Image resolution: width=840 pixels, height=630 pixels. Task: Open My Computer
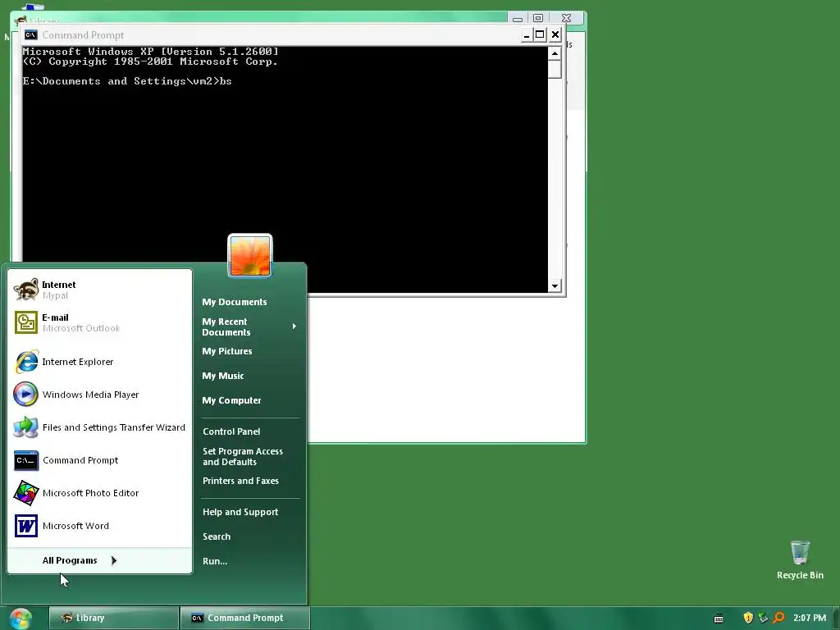231,400
